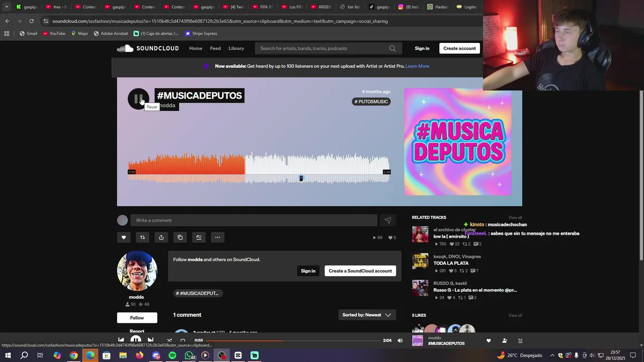Click View all for 5 likes
Viewport: 644px width, 362px height.
pos(515,315)
